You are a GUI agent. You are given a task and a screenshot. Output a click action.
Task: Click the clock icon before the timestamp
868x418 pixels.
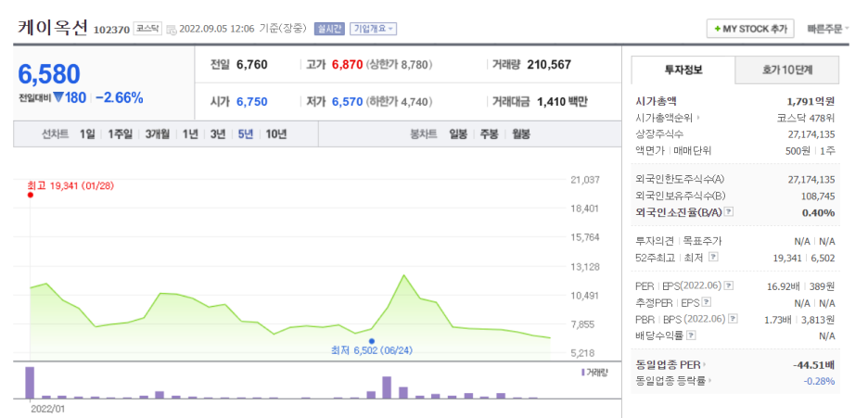coord(172,30)
